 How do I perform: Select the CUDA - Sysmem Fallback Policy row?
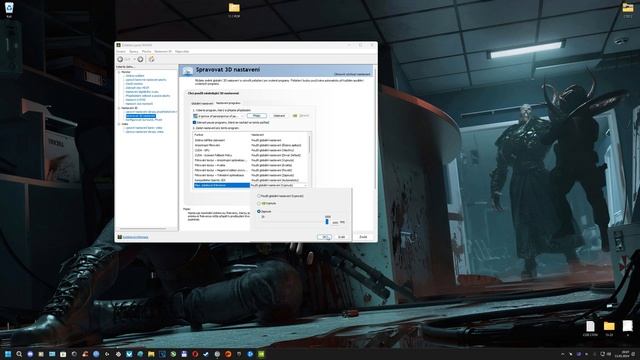[x=251, y=156]
